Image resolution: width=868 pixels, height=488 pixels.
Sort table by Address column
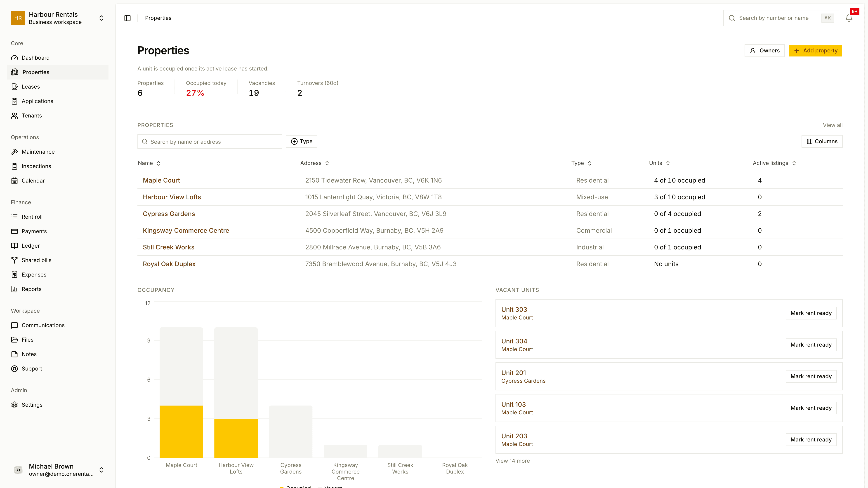(x=314, y=163)
